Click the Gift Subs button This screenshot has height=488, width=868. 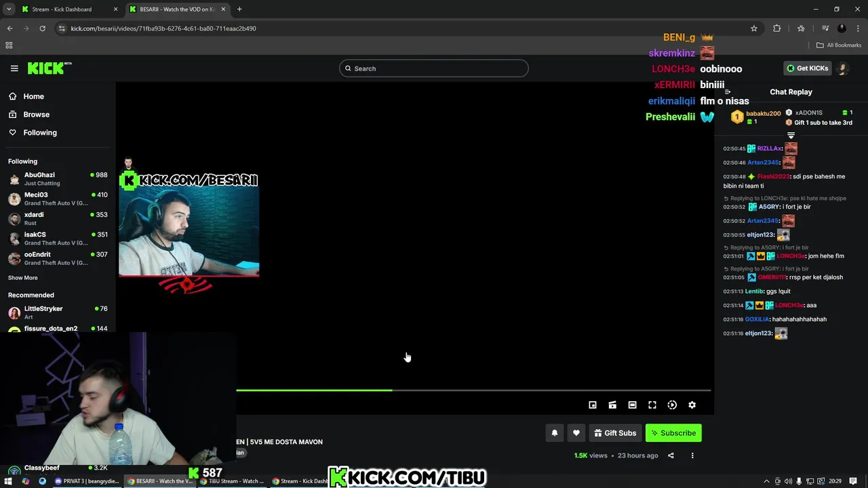coord(615,433)
